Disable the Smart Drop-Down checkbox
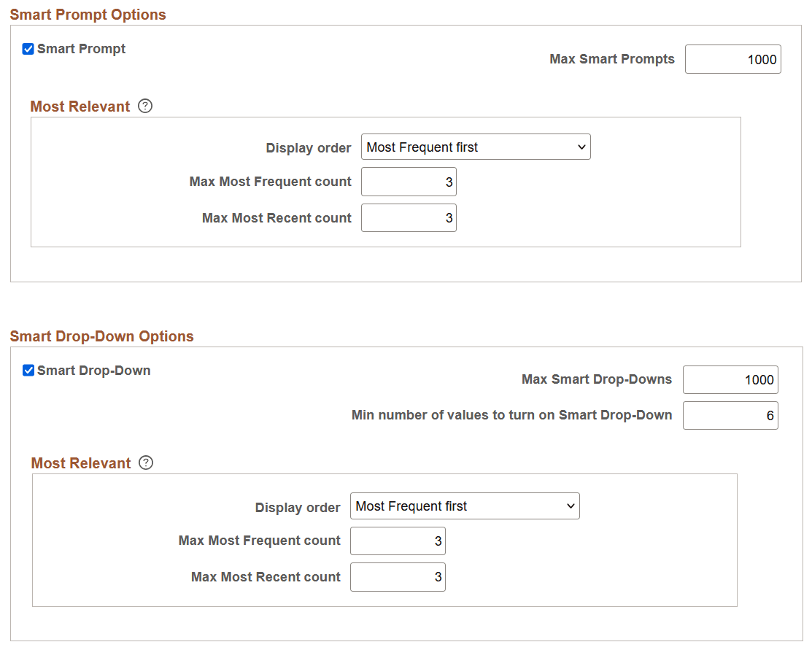This screenshot has width=812, height=650. coord(28,370)
